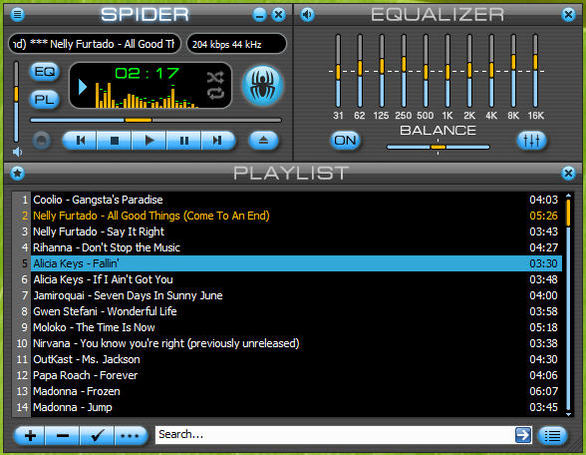Close the Equalizer panel
This screenshot has height=455, width=586.
(568, 15)
